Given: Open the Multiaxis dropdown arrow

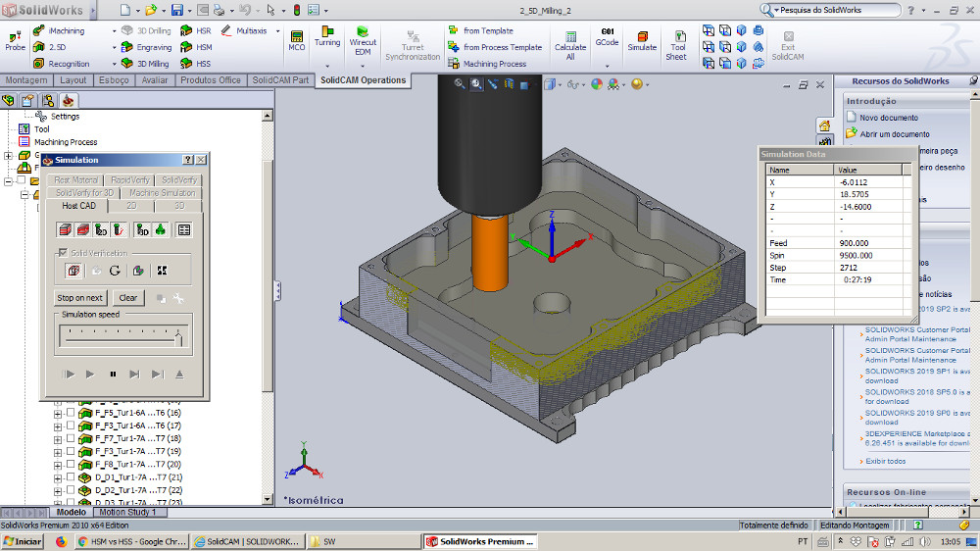Looking at the screenshot, I should (277, 30).
